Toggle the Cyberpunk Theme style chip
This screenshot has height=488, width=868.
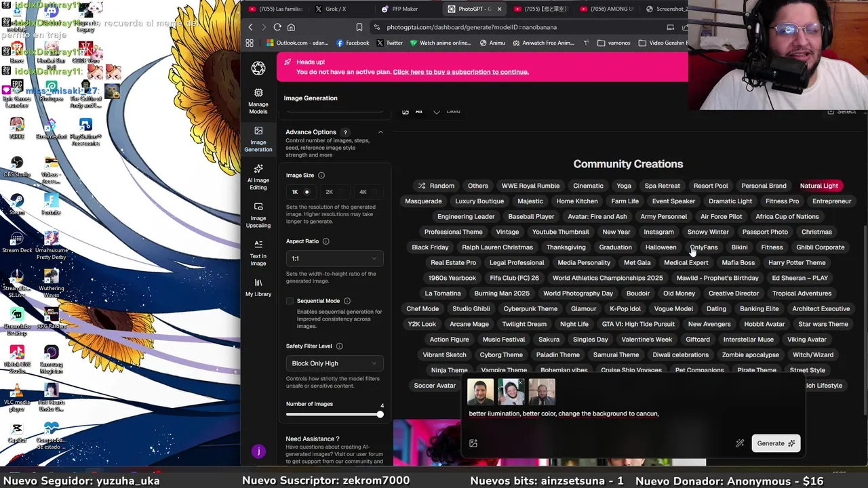[x=530, y=309]
